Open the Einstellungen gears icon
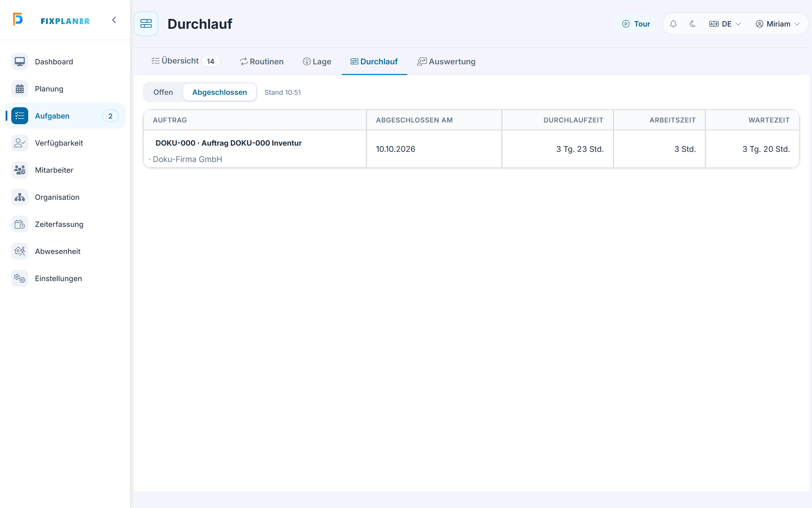The width and height of the screenshot is (812, 508). [20, 279]
